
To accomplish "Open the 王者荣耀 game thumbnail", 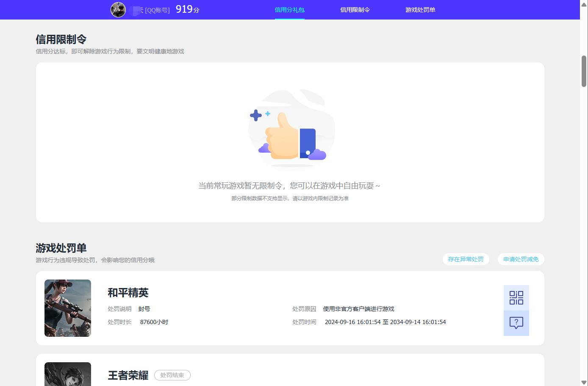I will (x=68, y=374).
